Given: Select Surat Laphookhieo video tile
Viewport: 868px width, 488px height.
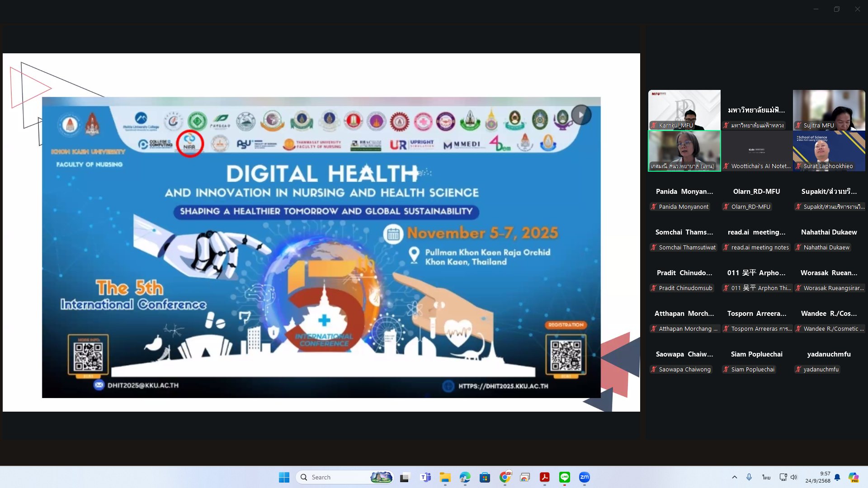Looking at the screenshot, I should (x=829, y=150).
